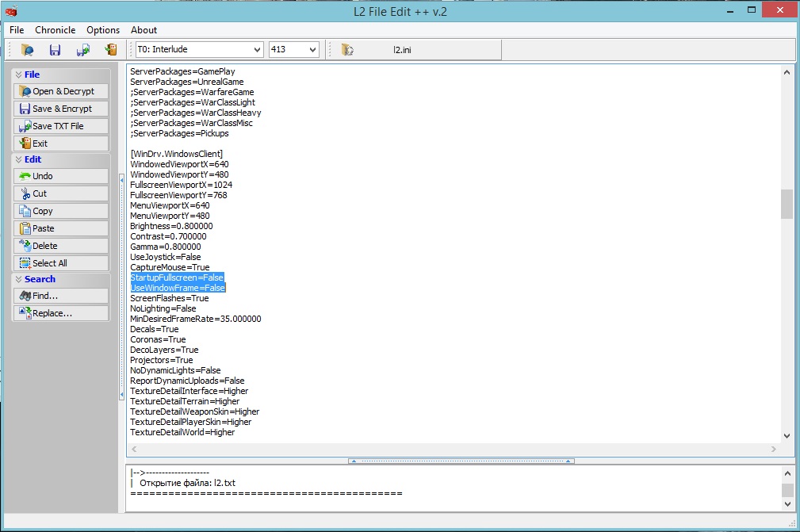This screenshot has width=800, height=532.
Task: Click the l2.ini file tab icon
Action: [x=347, y=50]
